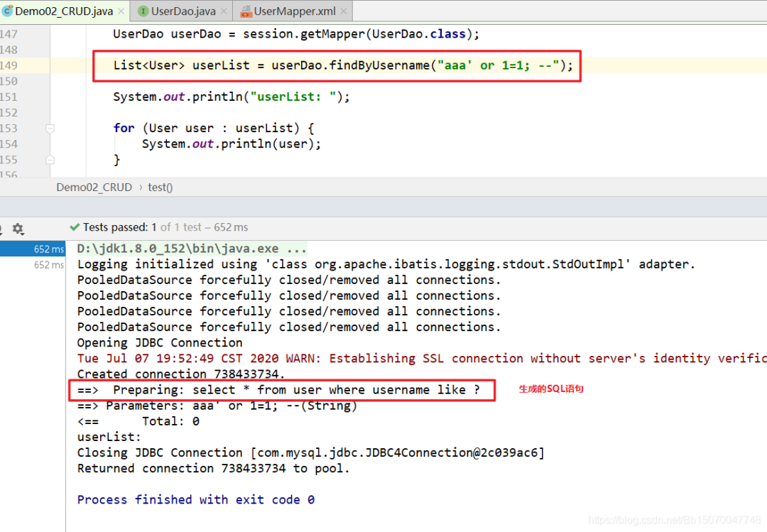Collapse the for loop at line 153
Image resolution: width=767 pixels, height=532 pixels.
(50, 129)
